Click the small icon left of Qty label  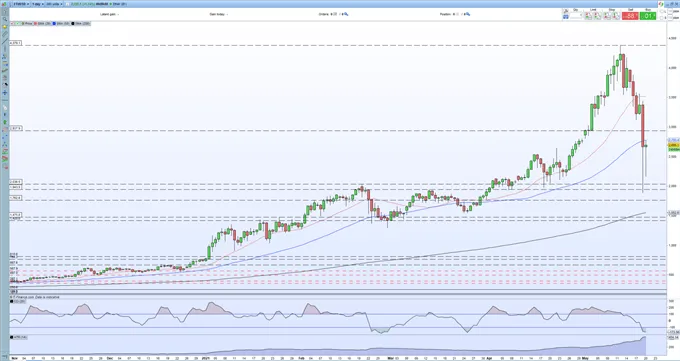click(566, 11)
